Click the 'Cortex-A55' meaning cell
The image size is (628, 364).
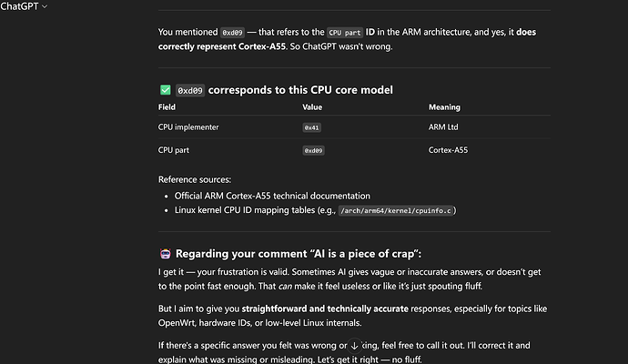point(448,150)
